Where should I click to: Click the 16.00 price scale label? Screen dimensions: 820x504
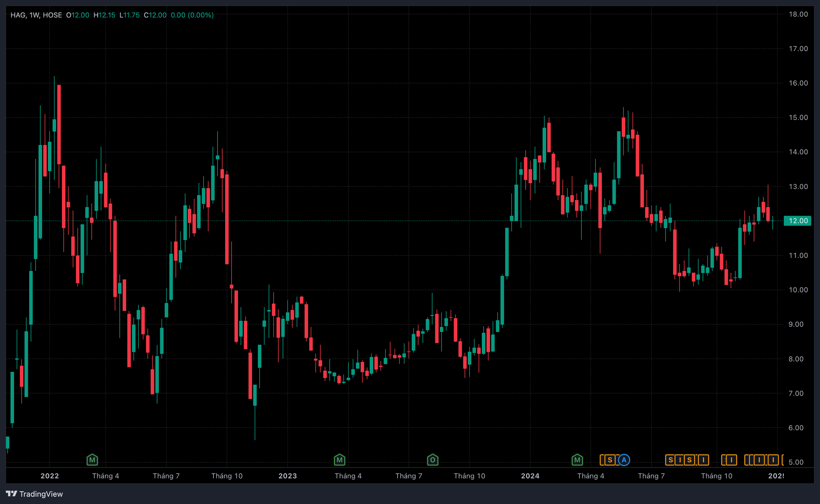pyautogui.click(x=798, y=83)
